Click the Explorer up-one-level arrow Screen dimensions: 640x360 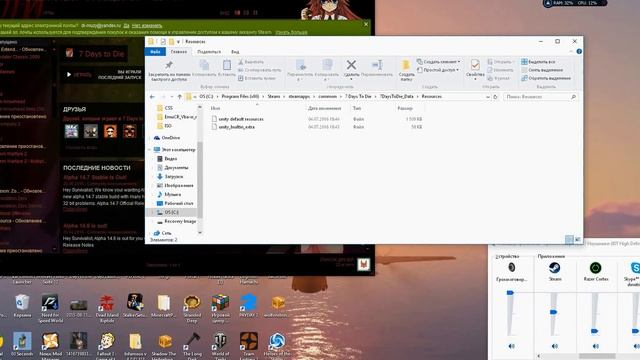click(x=179, y=97)
